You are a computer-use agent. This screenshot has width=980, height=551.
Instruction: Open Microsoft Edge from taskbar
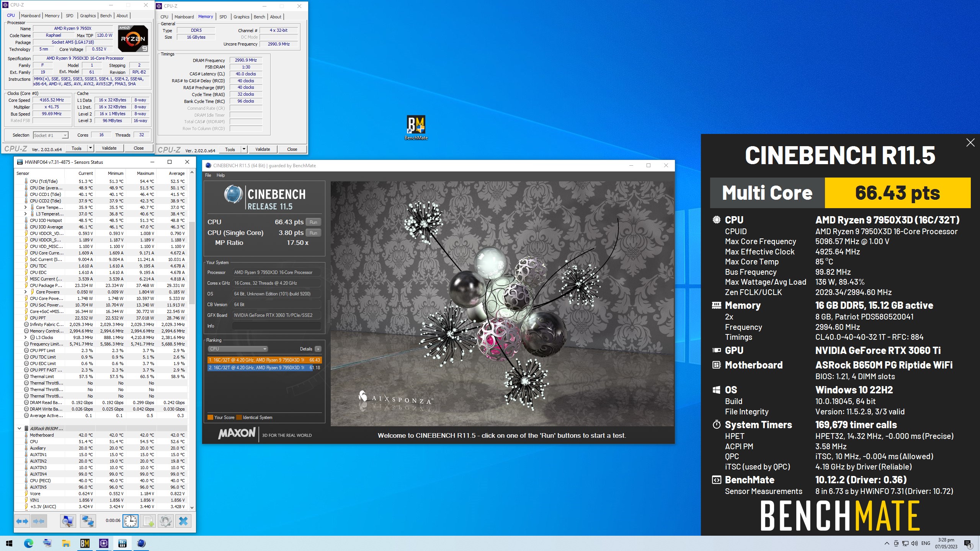28,543
